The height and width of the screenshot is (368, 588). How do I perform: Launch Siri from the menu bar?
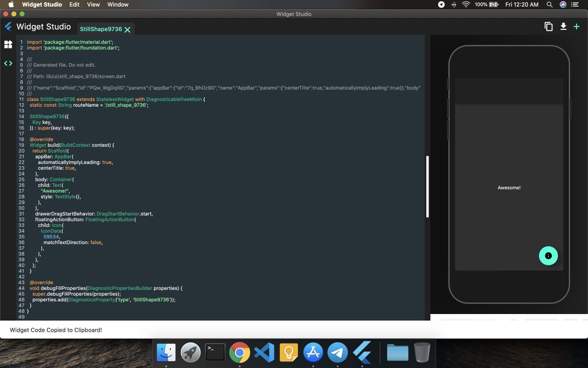coord(563,4)
